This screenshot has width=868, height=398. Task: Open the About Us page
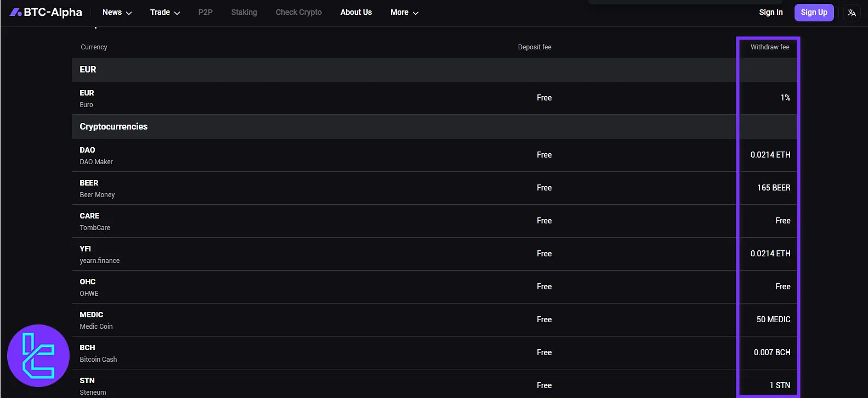coord(356,12)
